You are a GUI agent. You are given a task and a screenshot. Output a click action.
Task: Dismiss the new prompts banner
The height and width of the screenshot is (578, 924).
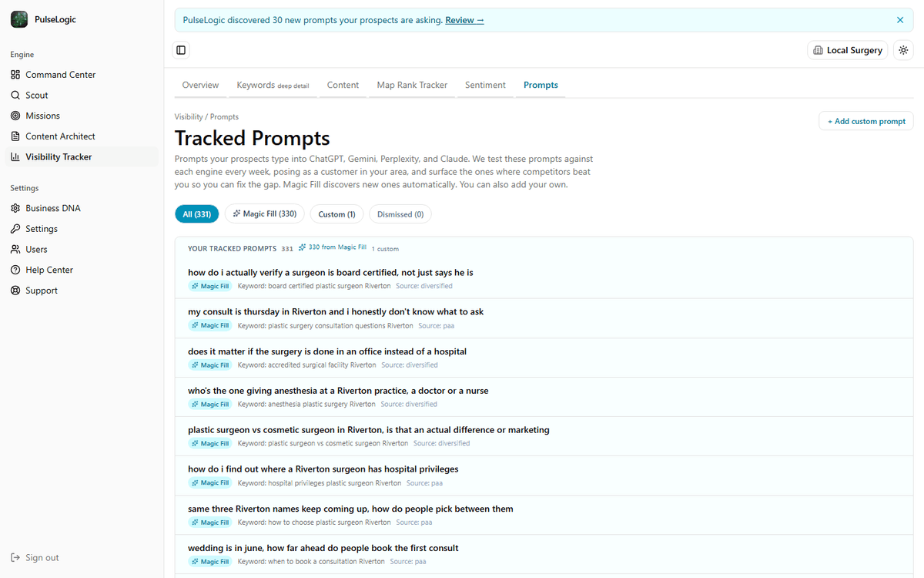[900, 20]
